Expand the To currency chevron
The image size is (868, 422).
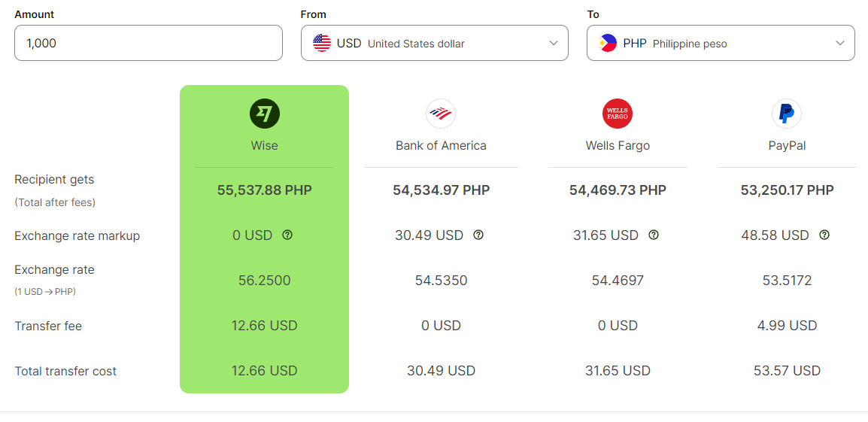tap(839, 43)
